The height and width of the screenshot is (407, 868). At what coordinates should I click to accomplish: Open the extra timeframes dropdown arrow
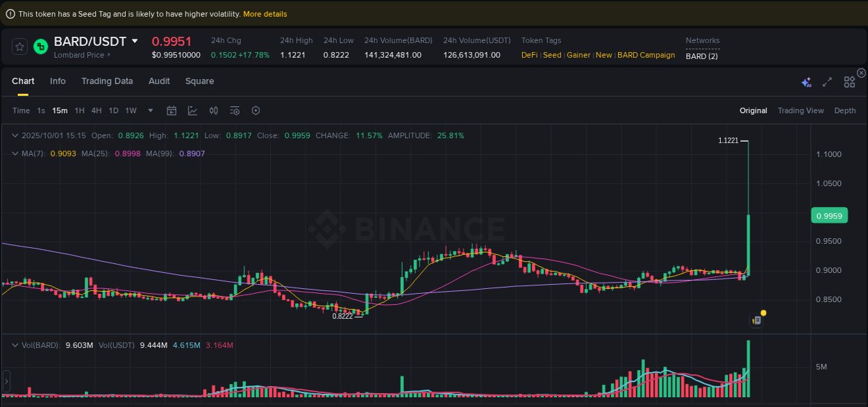tap(150, 110)
